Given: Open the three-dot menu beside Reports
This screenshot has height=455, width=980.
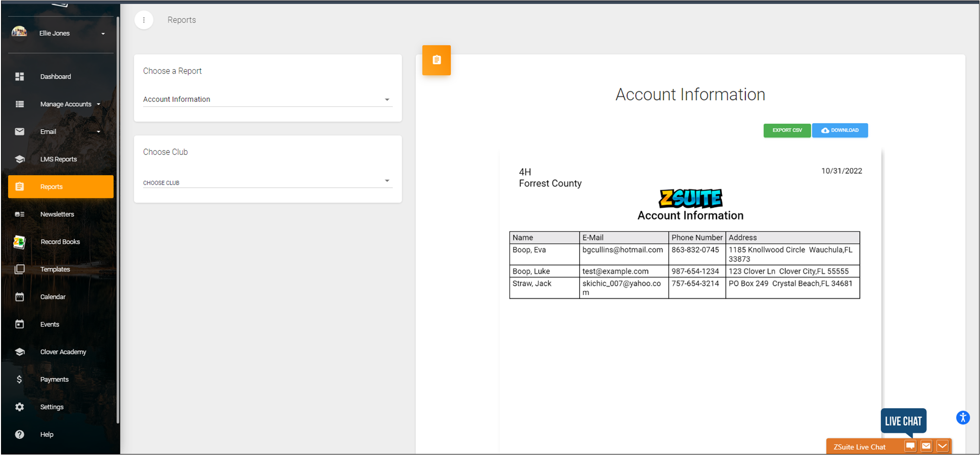Looking at the screenshot, I should coord(144,20).
